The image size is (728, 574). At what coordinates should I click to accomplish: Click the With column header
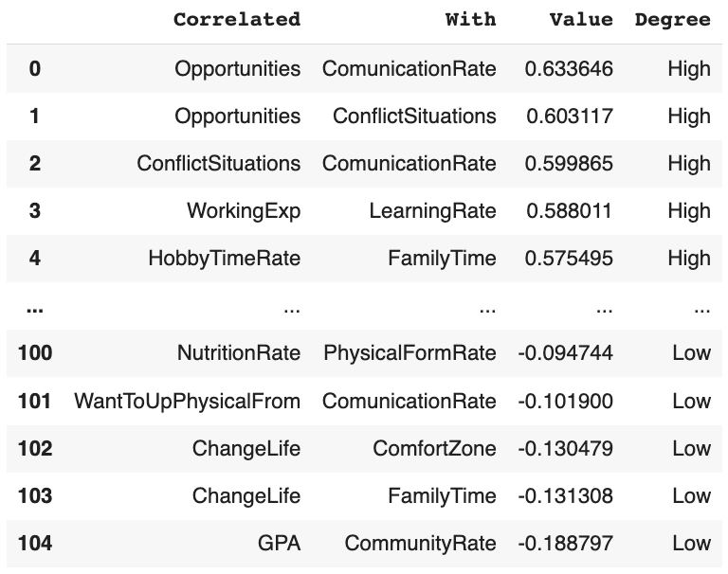[470, 20]
